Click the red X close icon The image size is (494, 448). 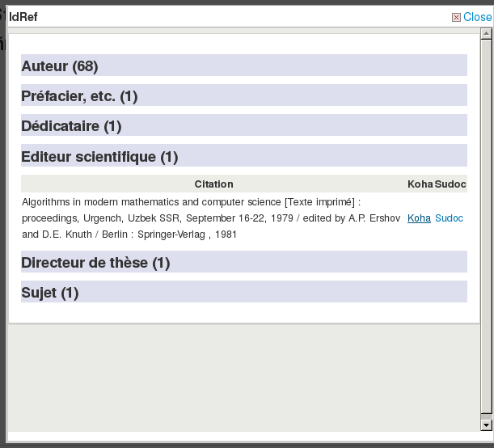tap(456, 17)
